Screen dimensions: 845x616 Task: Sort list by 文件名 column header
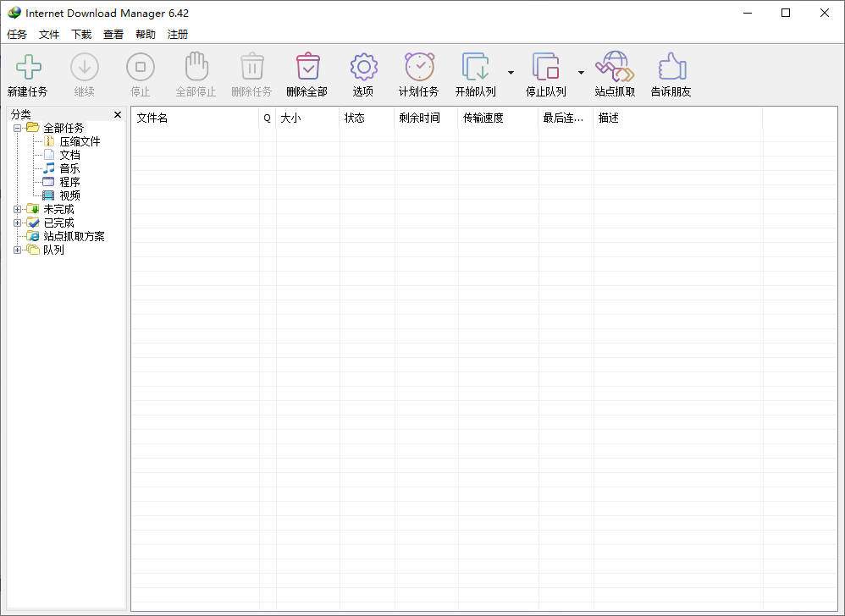tap(195, 118)
